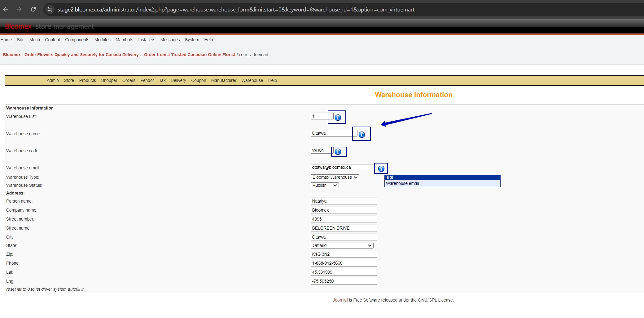Expand the State dropdown showing Ontario

pos(342,245)
